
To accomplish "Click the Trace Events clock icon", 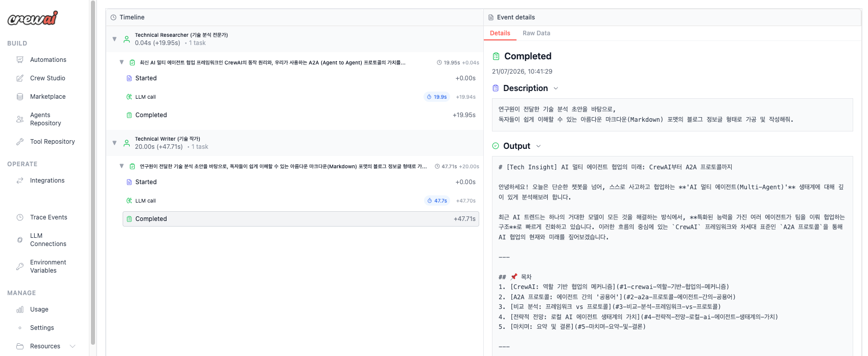I will click(20, 217).
